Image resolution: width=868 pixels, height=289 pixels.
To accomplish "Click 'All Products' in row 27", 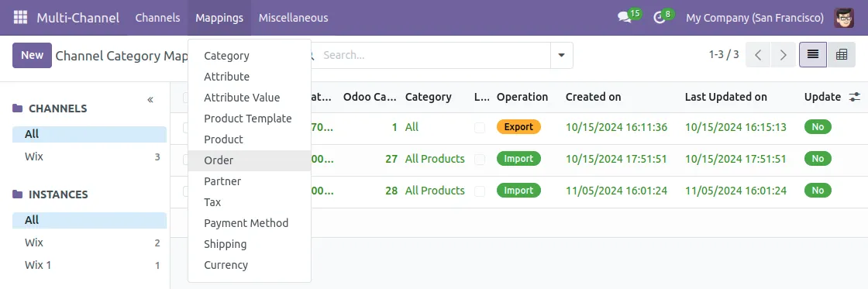I will pyautogui.click(x=435, y=159).
